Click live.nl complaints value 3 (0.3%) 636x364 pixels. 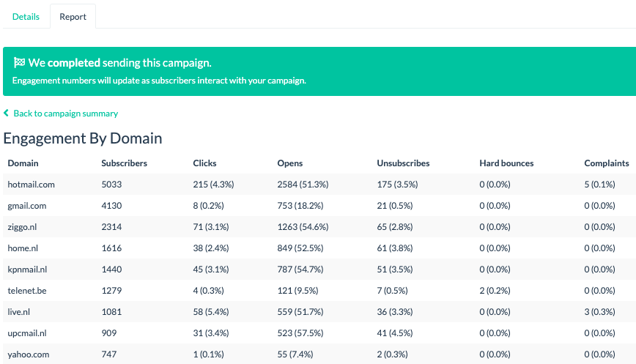click(600, 312)
